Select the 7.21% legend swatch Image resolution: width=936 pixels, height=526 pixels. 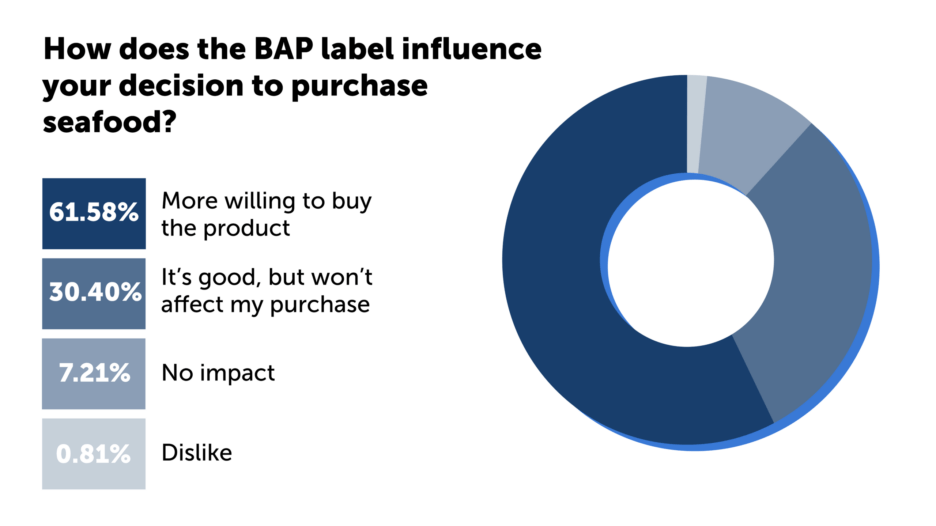94,373
